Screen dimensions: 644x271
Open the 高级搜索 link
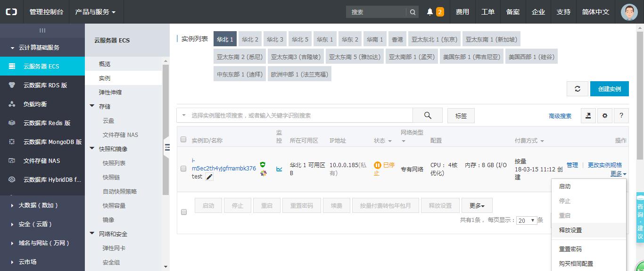pyautogui.click(x=560, y=116)
